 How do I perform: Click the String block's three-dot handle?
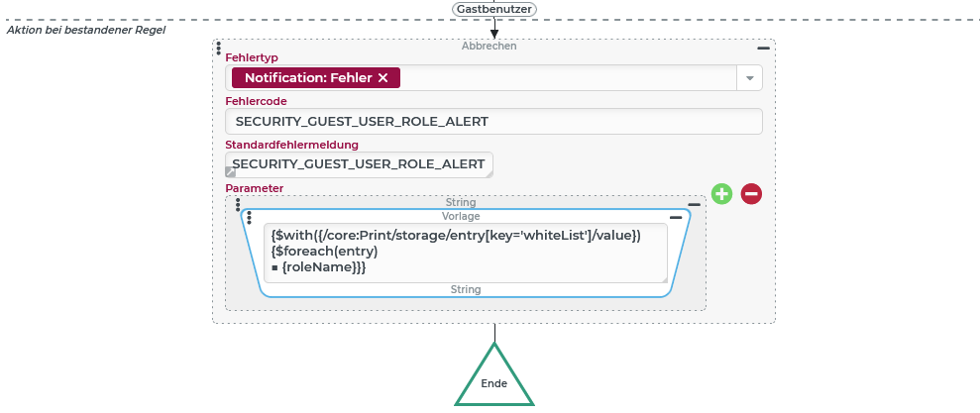click(x=238, y=205)
